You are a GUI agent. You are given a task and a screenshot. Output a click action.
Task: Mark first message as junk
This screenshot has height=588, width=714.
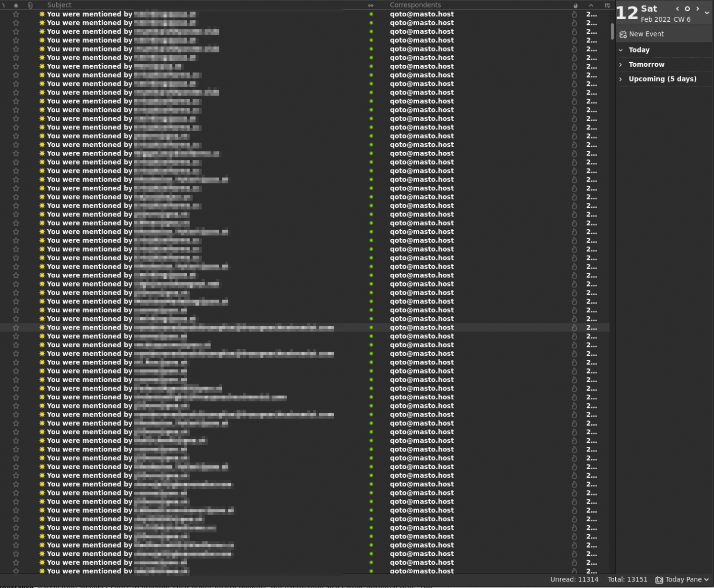click(x=574, y=14)
